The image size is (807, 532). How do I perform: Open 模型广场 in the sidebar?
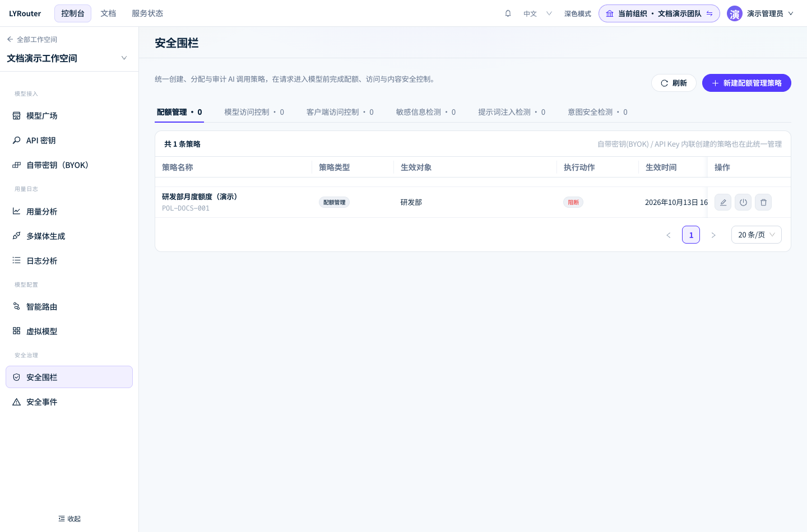pos(69,116)
